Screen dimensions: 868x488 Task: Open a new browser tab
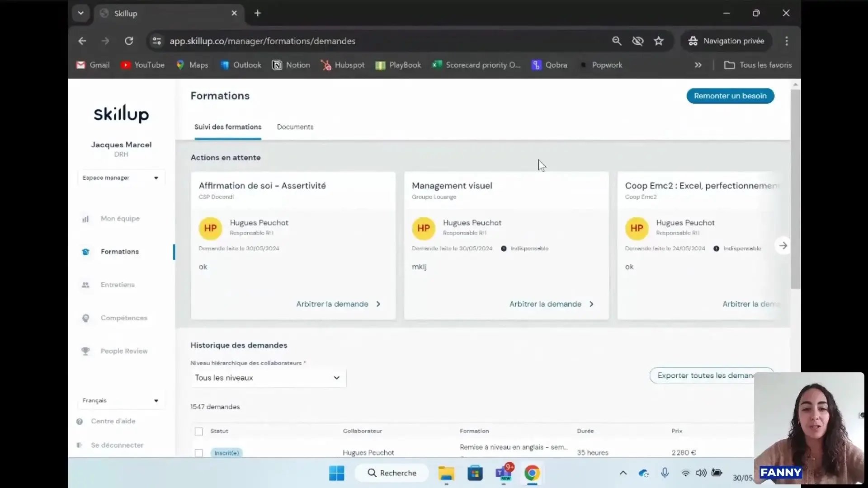258,13
